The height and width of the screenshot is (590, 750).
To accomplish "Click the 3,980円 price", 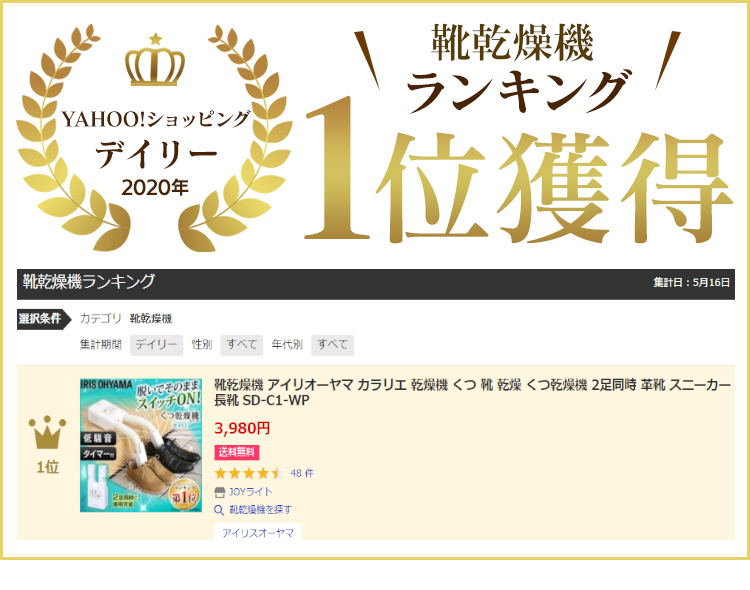I will [242, 428].
